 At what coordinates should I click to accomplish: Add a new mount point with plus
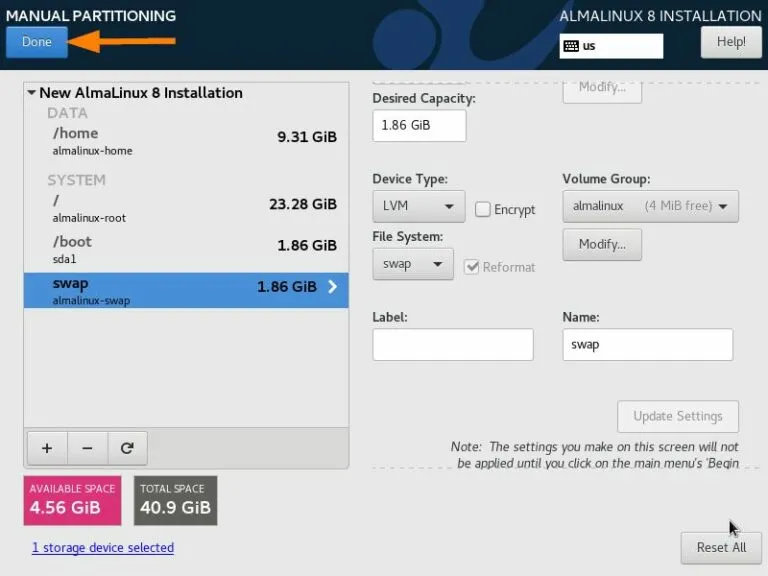tap(47, 448)
